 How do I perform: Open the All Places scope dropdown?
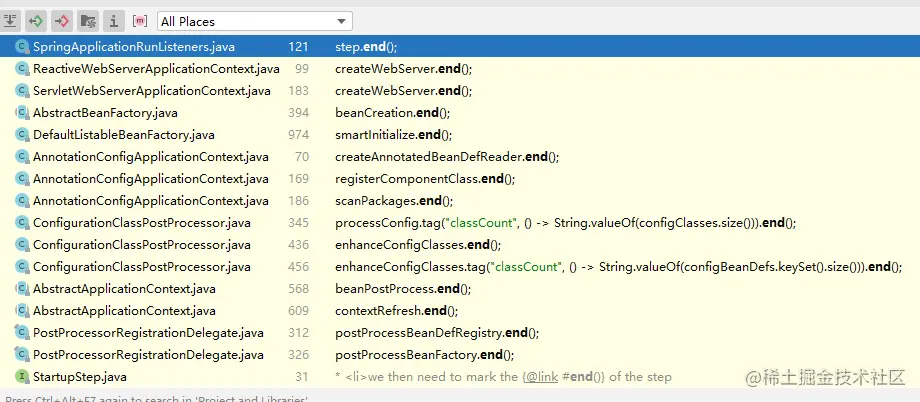[255, 22]
